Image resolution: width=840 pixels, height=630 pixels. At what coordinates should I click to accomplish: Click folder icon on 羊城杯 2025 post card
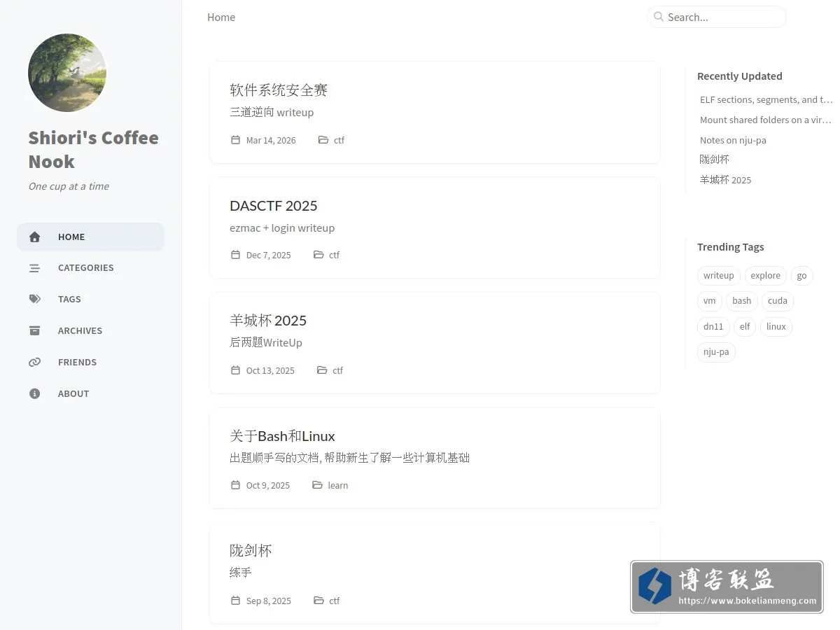click(322, 370)
